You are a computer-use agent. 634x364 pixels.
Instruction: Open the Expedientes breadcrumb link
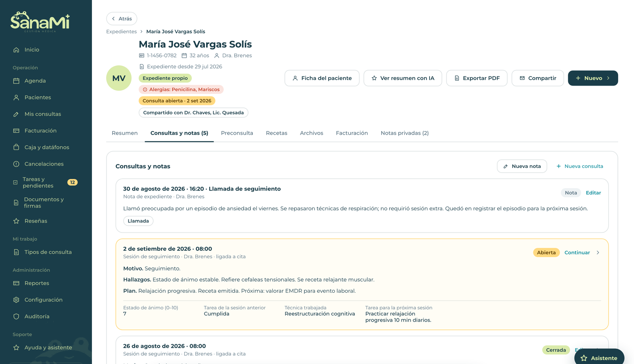click(x=121, y=32)
